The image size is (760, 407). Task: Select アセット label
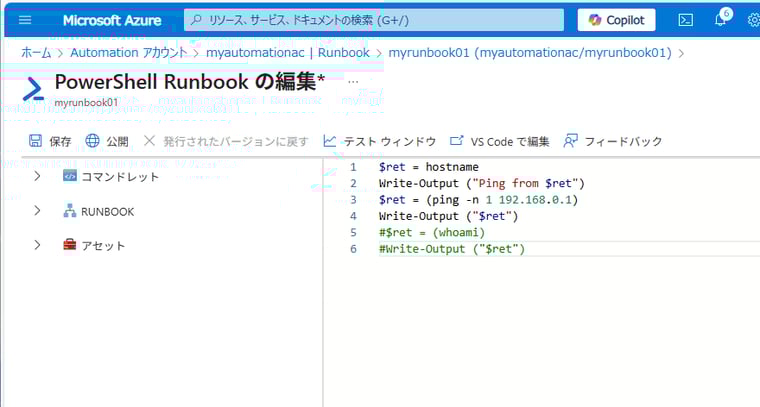103,246
